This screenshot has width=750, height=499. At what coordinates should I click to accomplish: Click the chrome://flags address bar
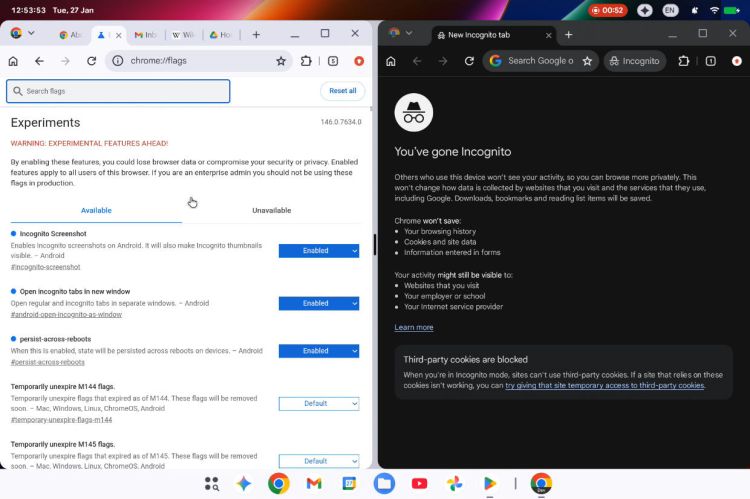[x=199, y=61]
